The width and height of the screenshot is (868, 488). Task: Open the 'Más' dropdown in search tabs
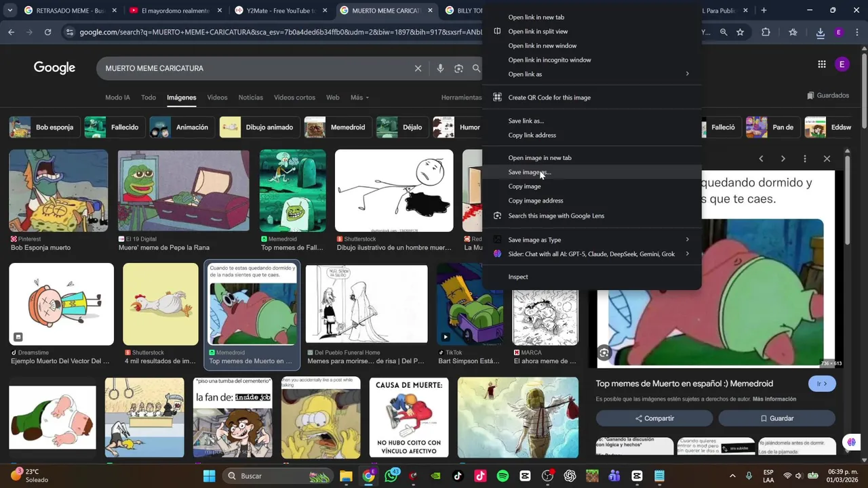pos(359,98)
